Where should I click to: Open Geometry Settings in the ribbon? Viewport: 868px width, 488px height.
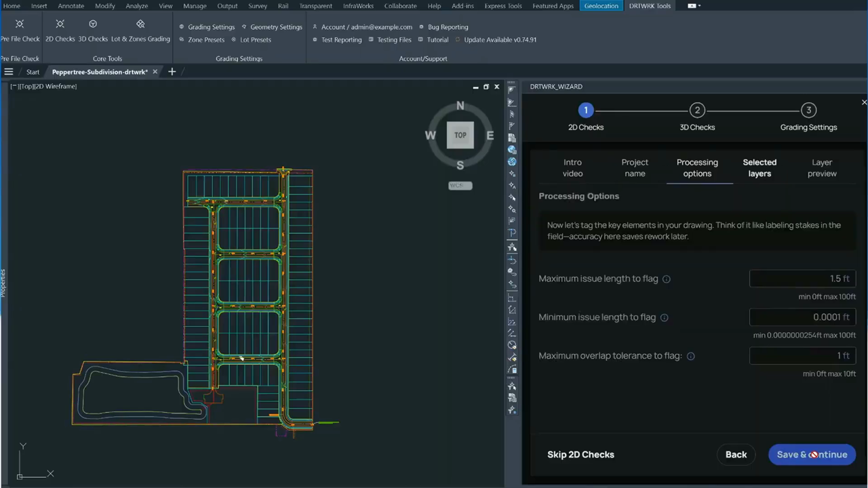coord(272,27)
